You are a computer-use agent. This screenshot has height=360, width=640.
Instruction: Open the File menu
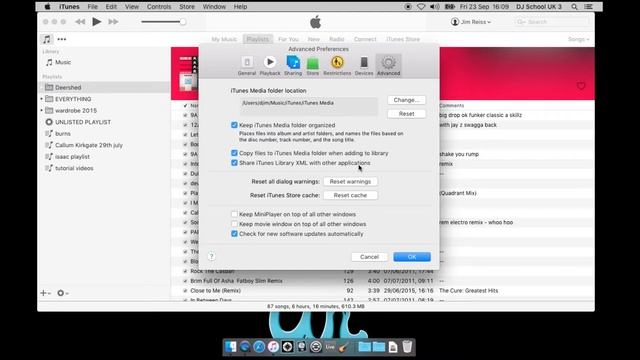[x=93, y=7]
